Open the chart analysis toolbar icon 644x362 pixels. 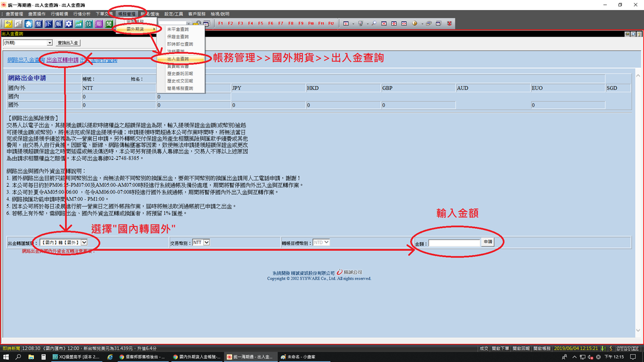[79, 24]
